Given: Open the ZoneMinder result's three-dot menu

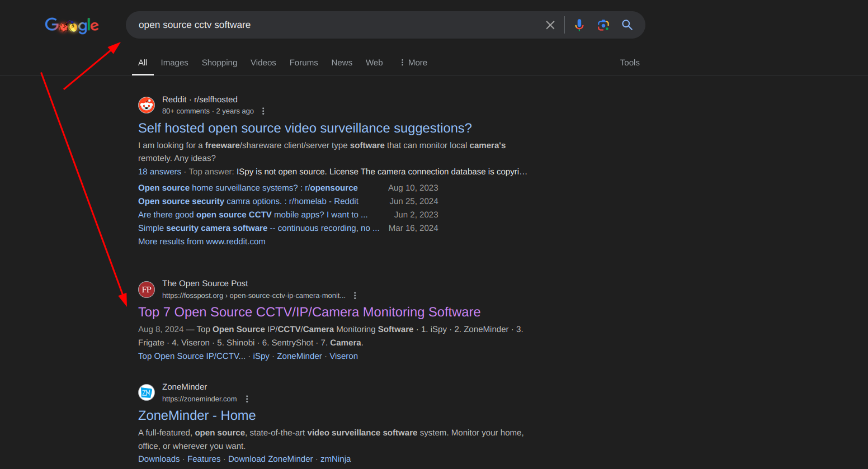Looking at the screenshot, I should 247,399.
